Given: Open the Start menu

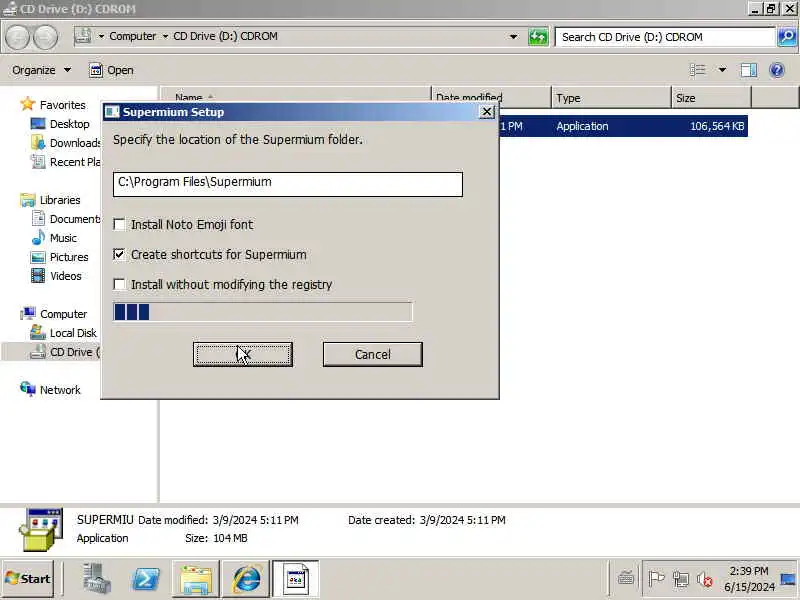Looking at the screenshot, I should pos(28,579).
